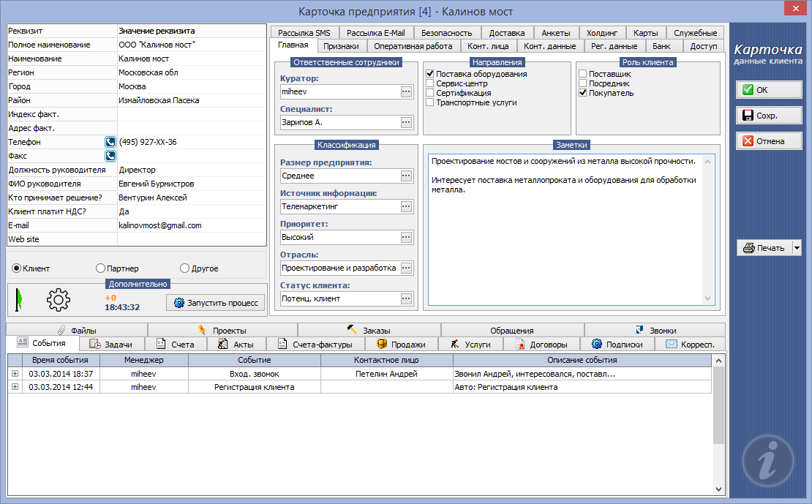Click the events table vertical scrollbar
The width and height of the screenshot is (812, 504).
point(718,424)
